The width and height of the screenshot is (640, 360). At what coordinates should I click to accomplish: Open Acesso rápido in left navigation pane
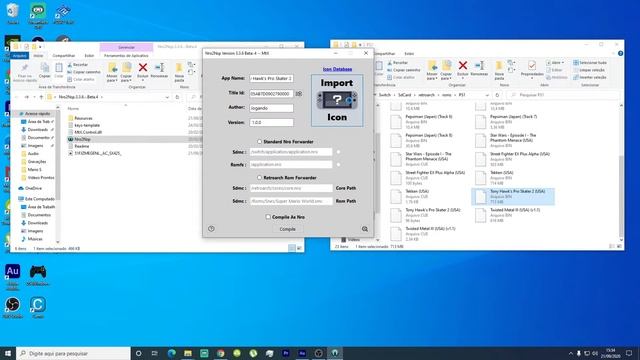(37, 113)
